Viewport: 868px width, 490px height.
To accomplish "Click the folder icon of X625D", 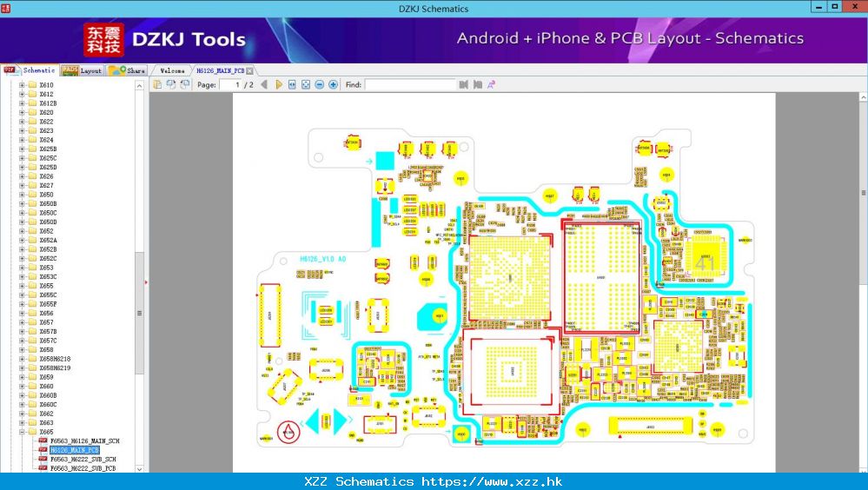I will (x=33, y=167).
